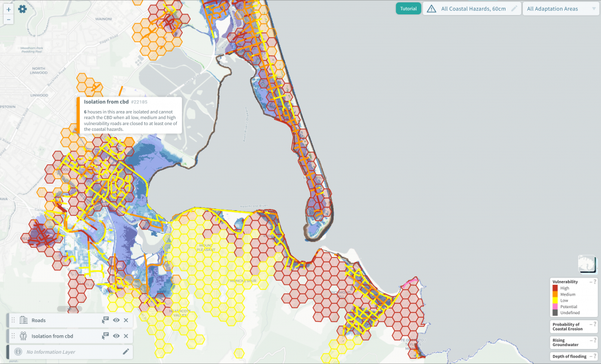Viewport: 601px width, 364px height.
Task: Click the Roads layer drag handle
Action: pos(13,320)
